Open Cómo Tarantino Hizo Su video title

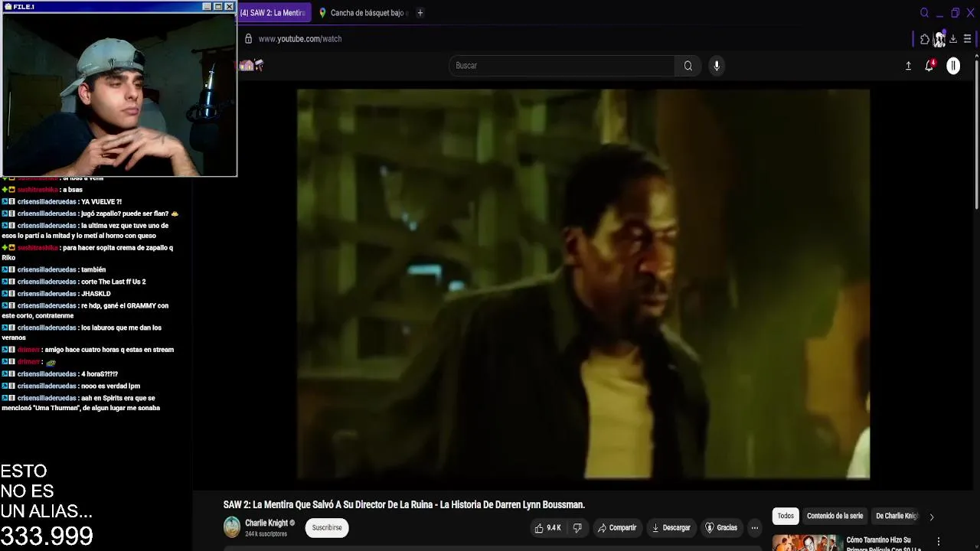884,544
